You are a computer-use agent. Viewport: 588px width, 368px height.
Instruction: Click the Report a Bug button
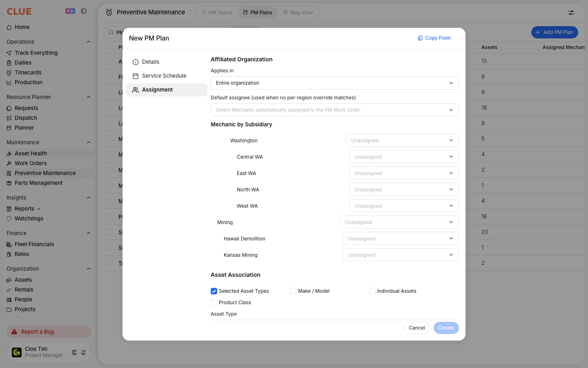(49, 332)
